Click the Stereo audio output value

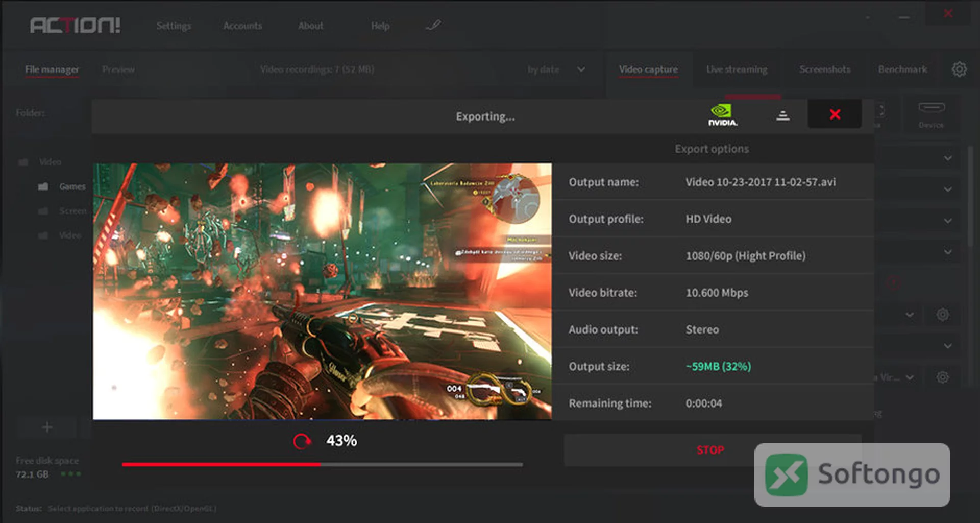[702, 330]
